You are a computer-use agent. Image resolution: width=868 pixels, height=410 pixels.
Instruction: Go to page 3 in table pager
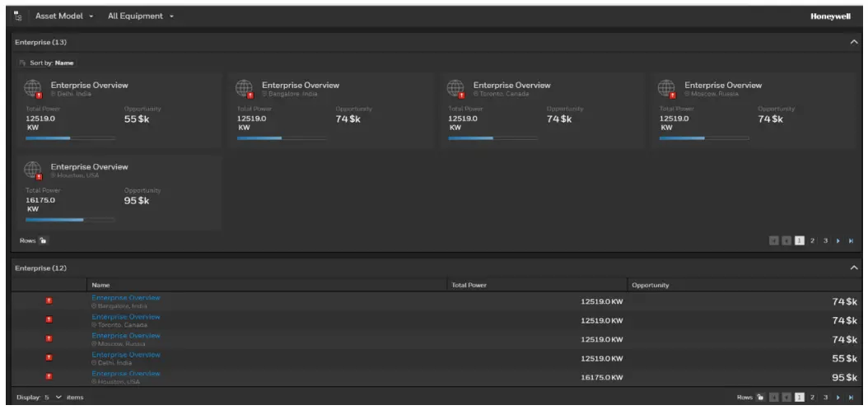pyautogui.click(x=825, y=398)
